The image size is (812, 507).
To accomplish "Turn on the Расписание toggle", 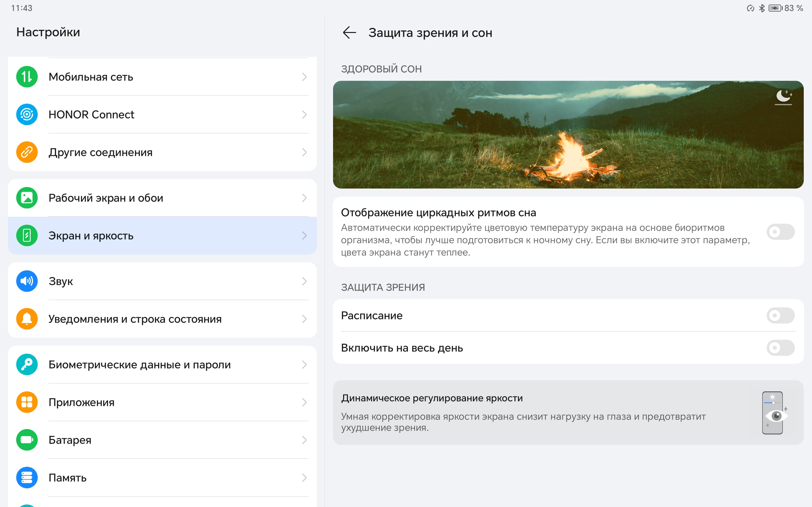I will [780, 315].
